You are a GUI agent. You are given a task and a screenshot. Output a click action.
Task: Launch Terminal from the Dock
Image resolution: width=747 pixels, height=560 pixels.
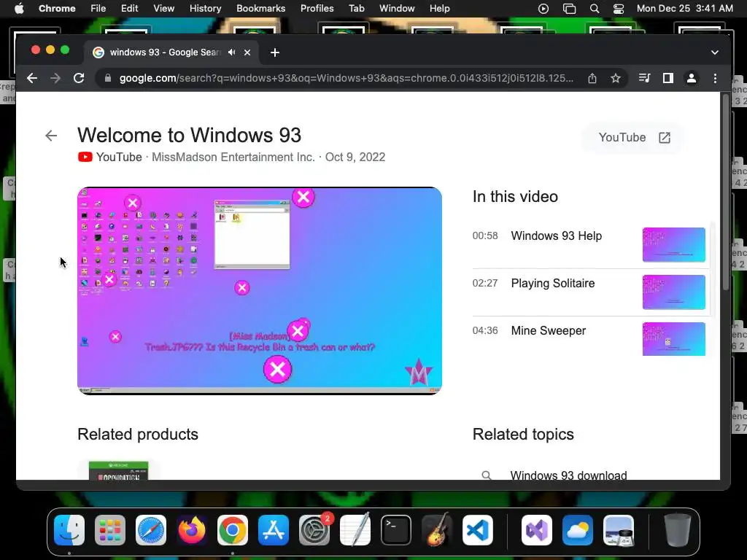[396, 530]
